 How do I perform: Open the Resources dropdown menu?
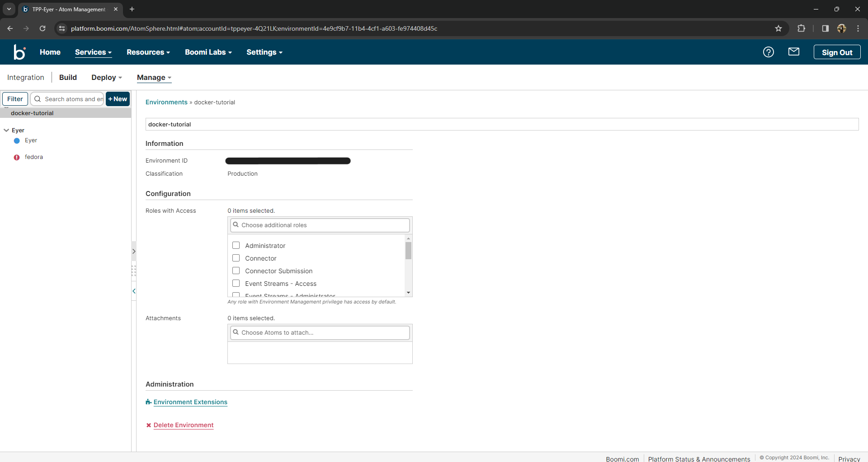pyautogui.click(x=148, y=52)
